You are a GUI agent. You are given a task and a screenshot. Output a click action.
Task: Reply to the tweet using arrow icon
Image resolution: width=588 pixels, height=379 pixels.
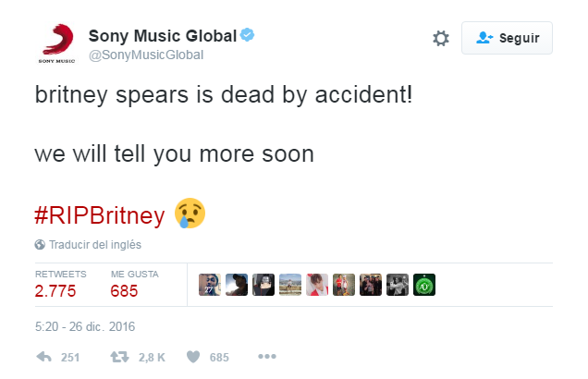[43, 357]
